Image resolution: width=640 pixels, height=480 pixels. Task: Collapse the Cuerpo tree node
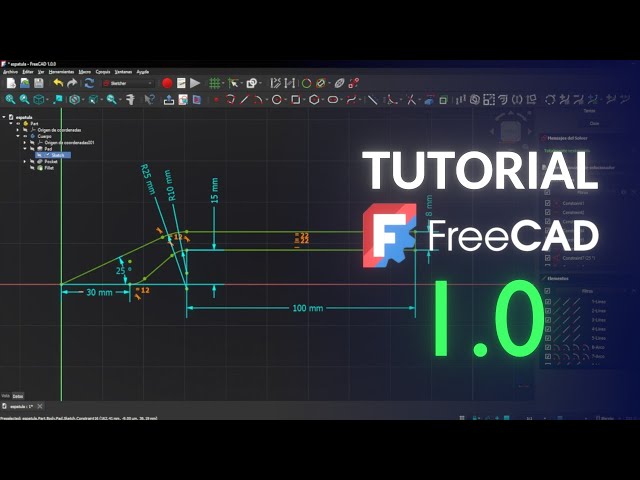18,136
